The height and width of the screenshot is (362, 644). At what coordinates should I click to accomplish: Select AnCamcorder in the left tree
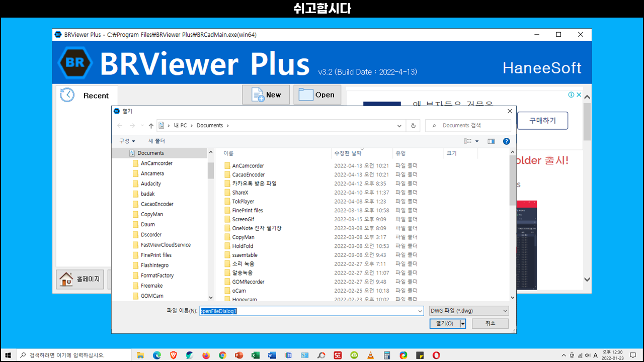pos(156,163)
